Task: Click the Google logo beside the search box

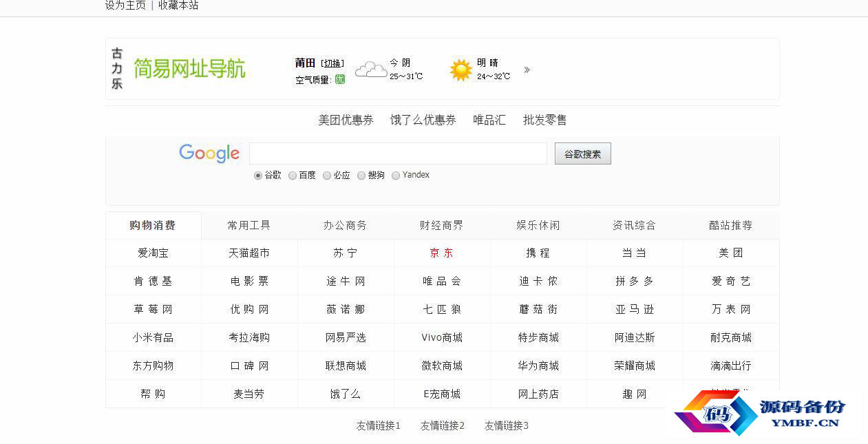Action: pyautogui.click(x=209, y=154)
